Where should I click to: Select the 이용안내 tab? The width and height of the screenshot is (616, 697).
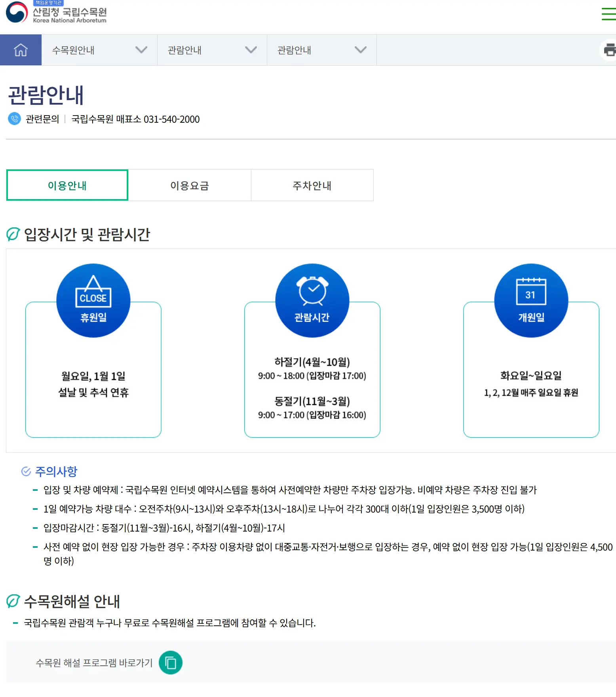point(67,185)
